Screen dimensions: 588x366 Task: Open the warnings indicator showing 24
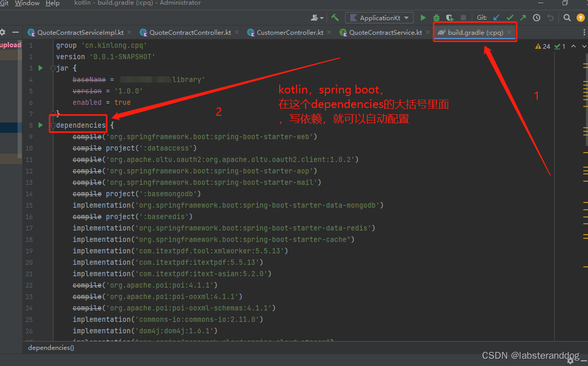[543, 46]
